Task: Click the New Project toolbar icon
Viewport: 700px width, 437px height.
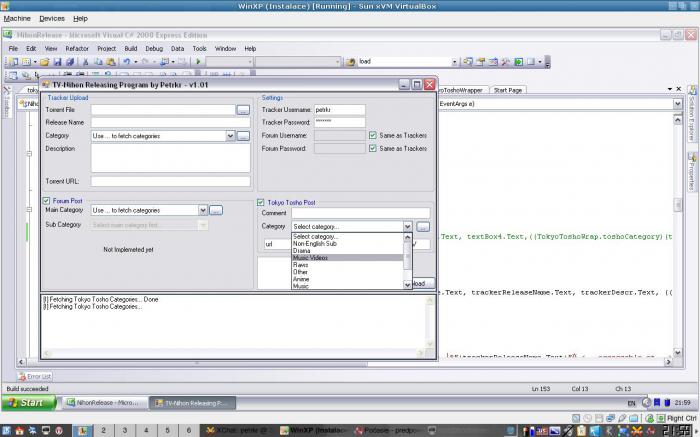Action: [13, 62]
